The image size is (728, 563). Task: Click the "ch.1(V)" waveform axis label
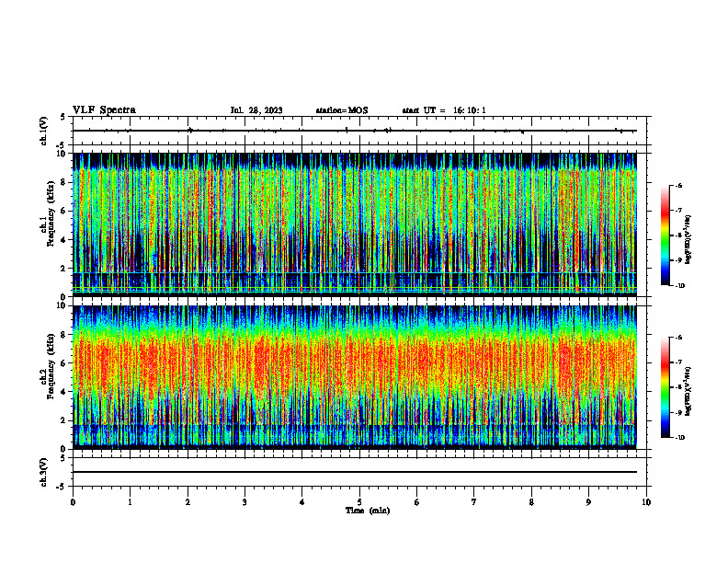coord(44,131)
